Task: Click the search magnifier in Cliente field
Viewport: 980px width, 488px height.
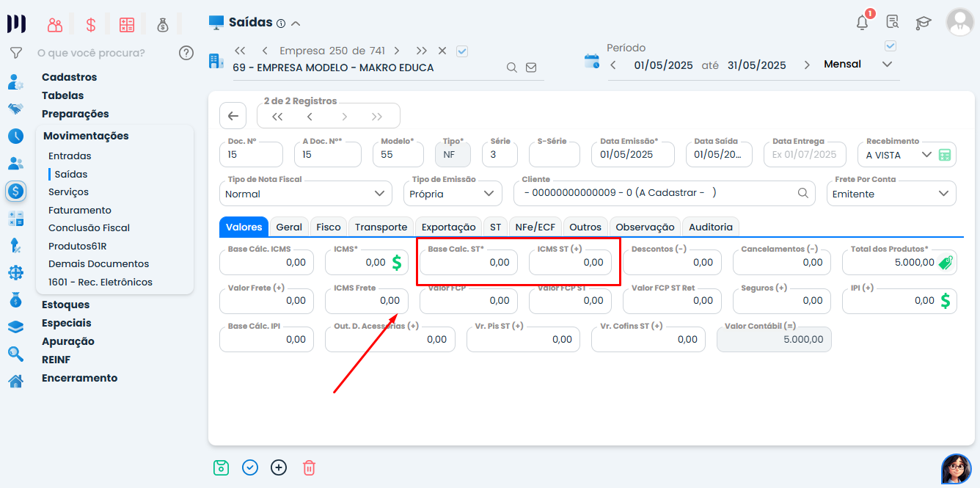Action: (x=803, y=193)
